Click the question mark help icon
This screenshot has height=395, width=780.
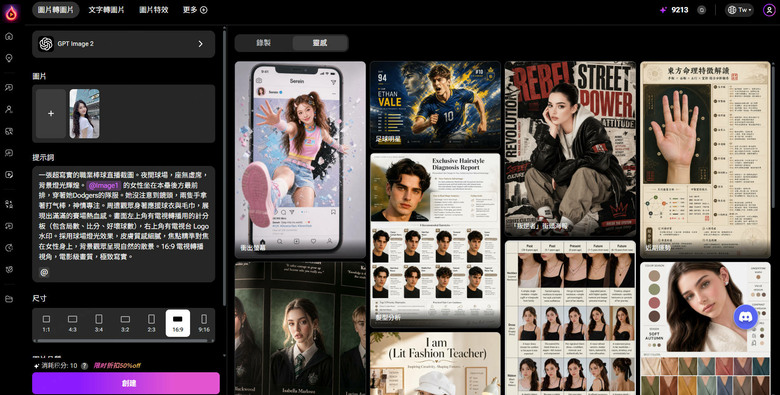point(84,366)
